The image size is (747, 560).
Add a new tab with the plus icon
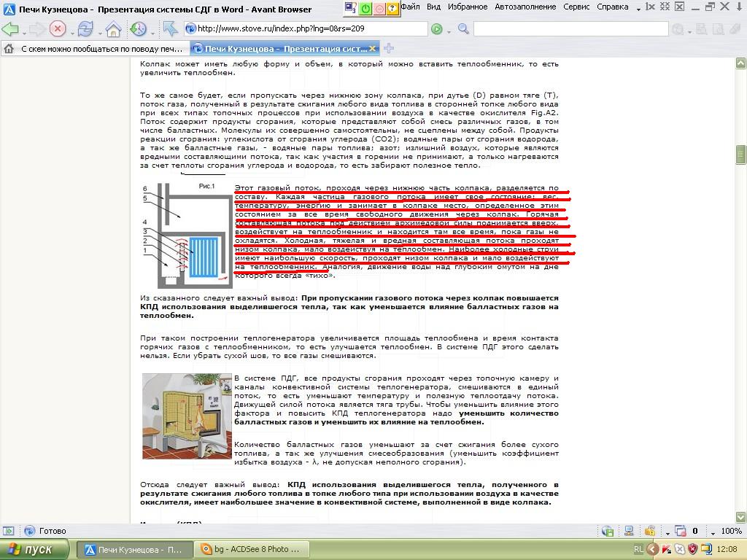coord(389,48)
